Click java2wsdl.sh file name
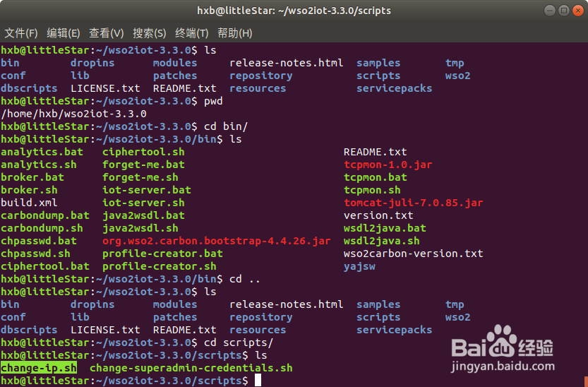This screenshot has width=588, height=387. (x=140, y=228)
